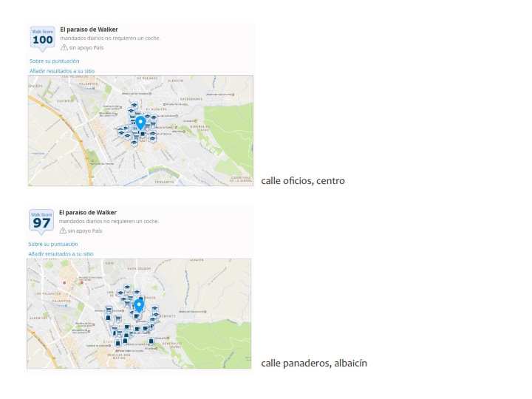
Task: Click the warning triangle next to score 97
Action: [63, 231]
